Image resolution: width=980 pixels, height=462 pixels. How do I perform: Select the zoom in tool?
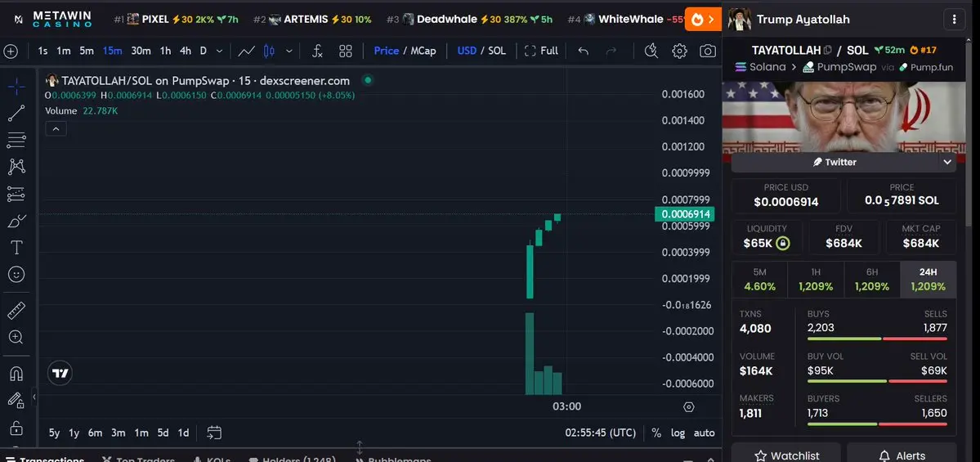(x=16, y=338)
